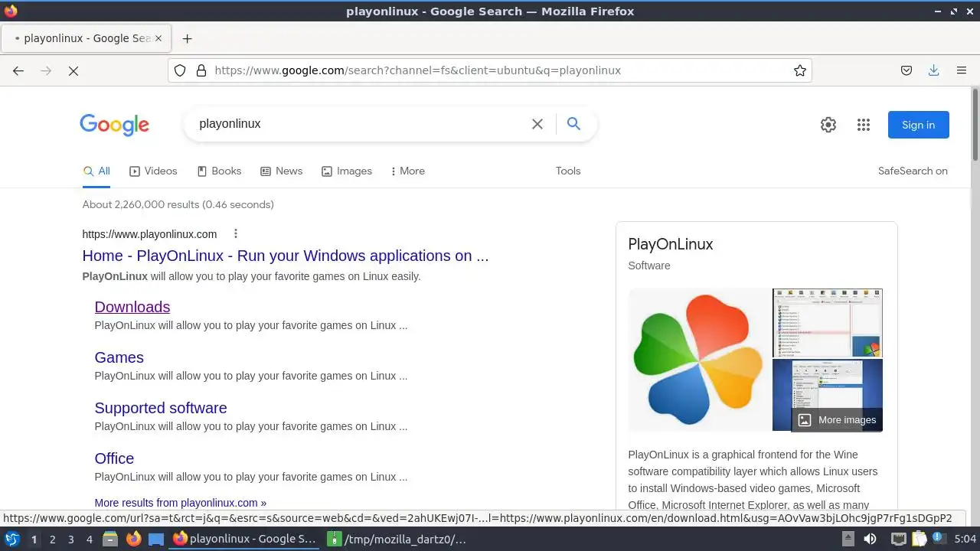The height and width of the screenshot is (551, 980).
Task: Show more results from playonlinux.com
Action: coord(181,503)
